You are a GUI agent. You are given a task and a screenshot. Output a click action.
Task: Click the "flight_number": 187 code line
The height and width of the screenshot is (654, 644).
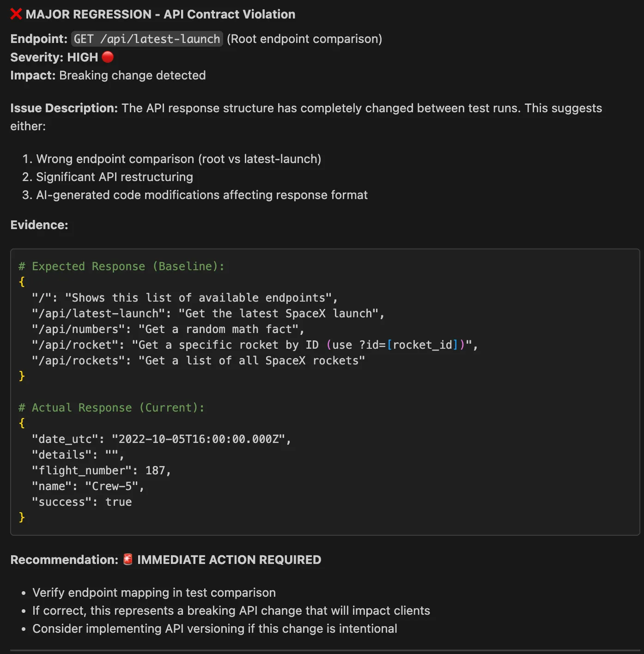pos(101,471)
